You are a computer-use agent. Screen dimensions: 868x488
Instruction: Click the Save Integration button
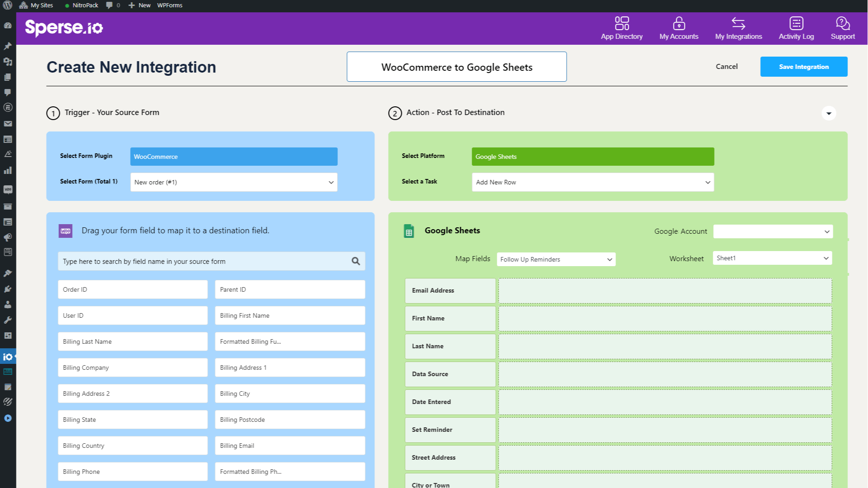pos(804,66)
